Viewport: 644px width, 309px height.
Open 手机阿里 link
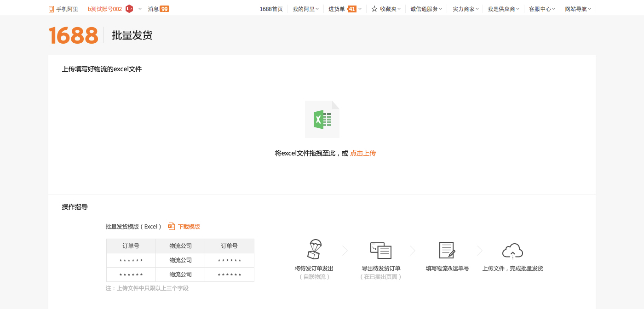click(x=67, y=9)
